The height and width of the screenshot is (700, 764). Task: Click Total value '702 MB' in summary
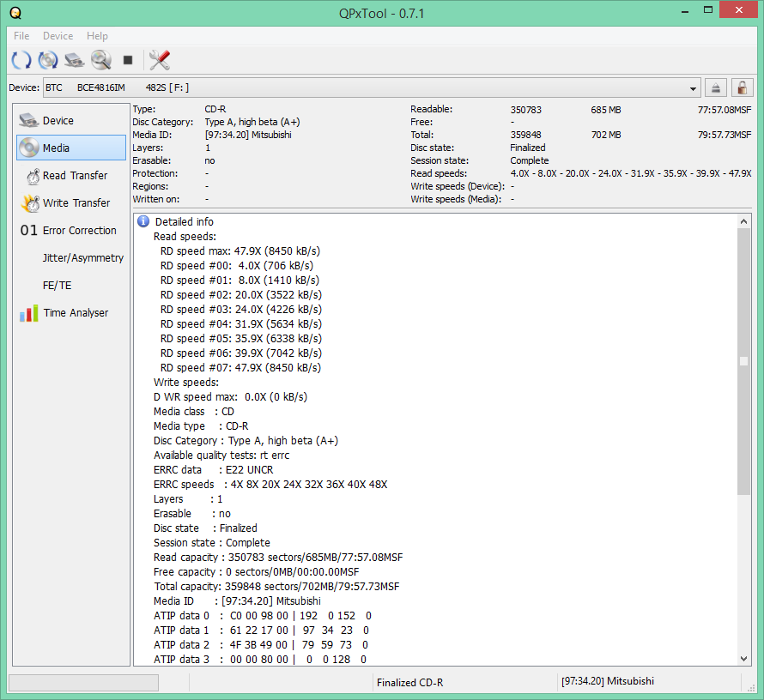(x=606, y=135)
